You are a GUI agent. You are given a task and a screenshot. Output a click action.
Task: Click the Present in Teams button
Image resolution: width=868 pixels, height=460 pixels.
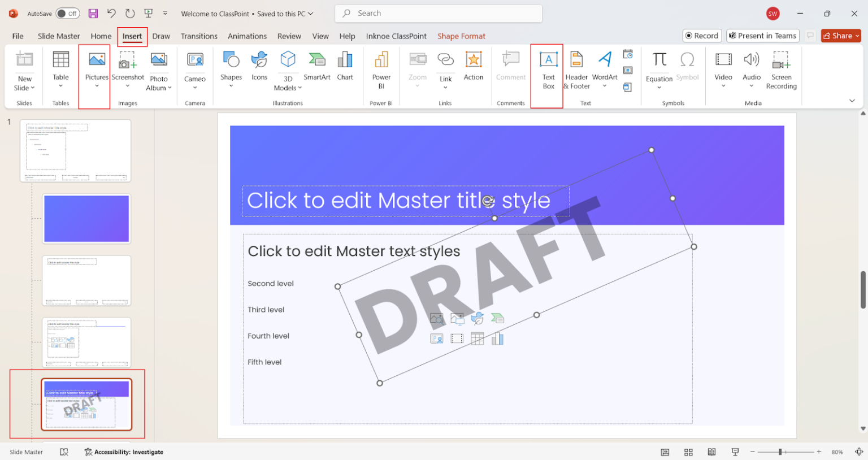point(762,36)
